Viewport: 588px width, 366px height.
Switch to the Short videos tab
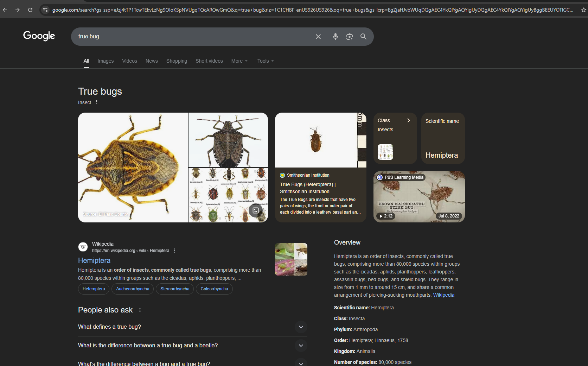point(209,61)
